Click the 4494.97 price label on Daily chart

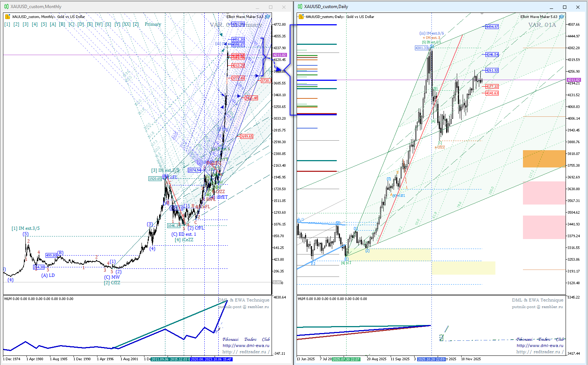(492, 26)
